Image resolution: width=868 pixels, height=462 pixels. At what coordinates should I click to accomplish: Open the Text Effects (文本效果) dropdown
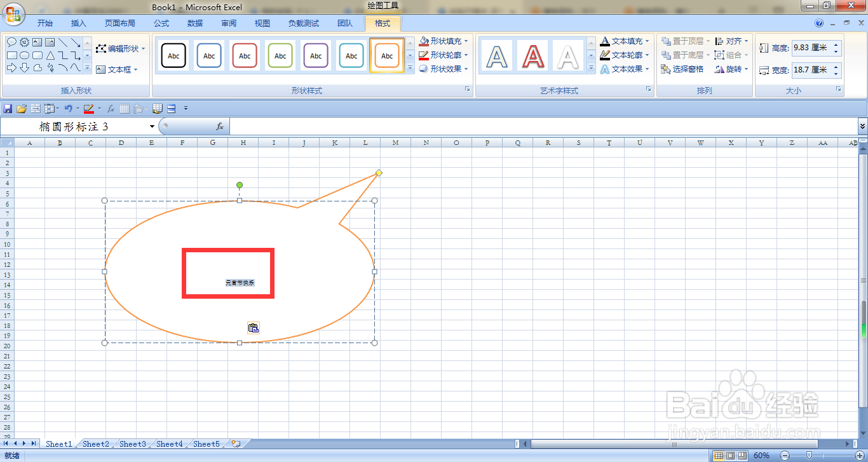point(625,69)
